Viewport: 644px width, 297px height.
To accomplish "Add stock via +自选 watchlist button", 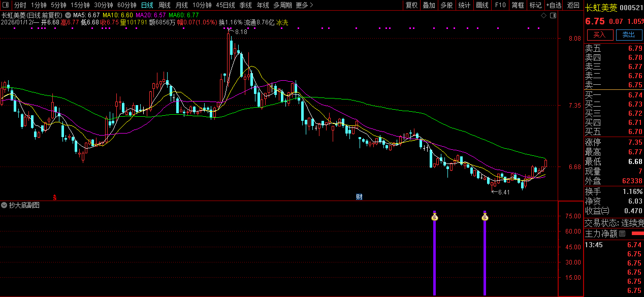I will 554,5.
